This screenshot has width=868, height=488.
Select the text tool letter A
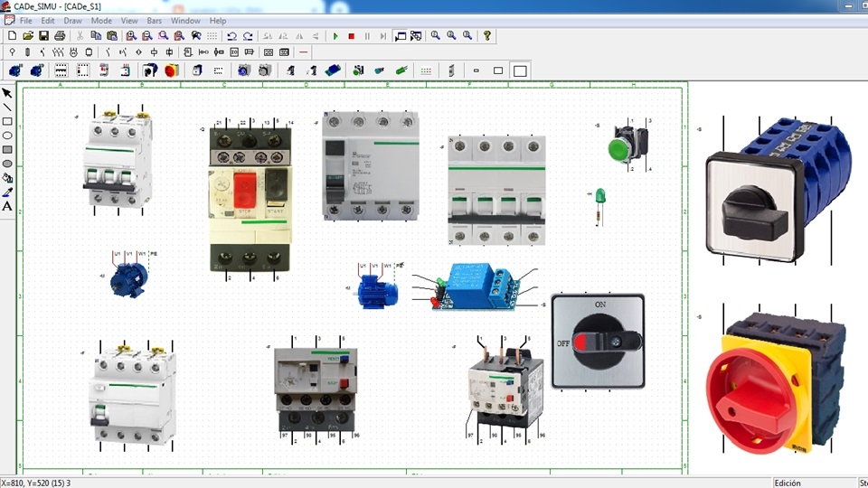click(x=7, y=206)
